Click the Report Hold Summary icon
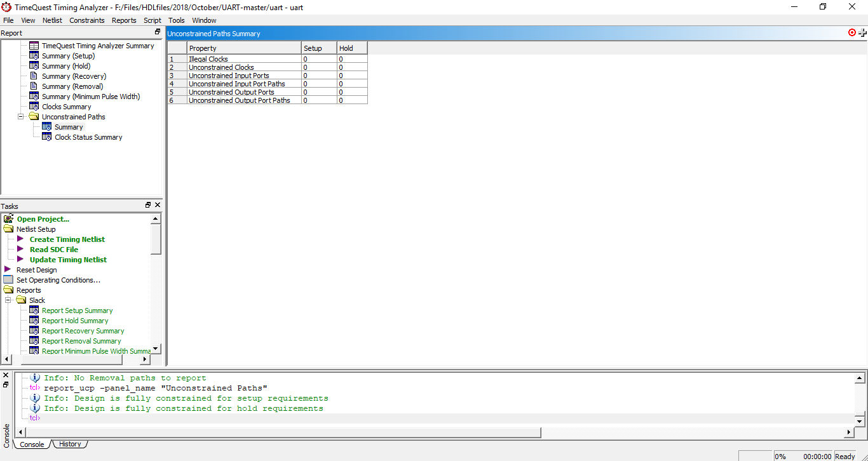Image resolution: width=868 pixels, height=461 pixels. point(34,321)
